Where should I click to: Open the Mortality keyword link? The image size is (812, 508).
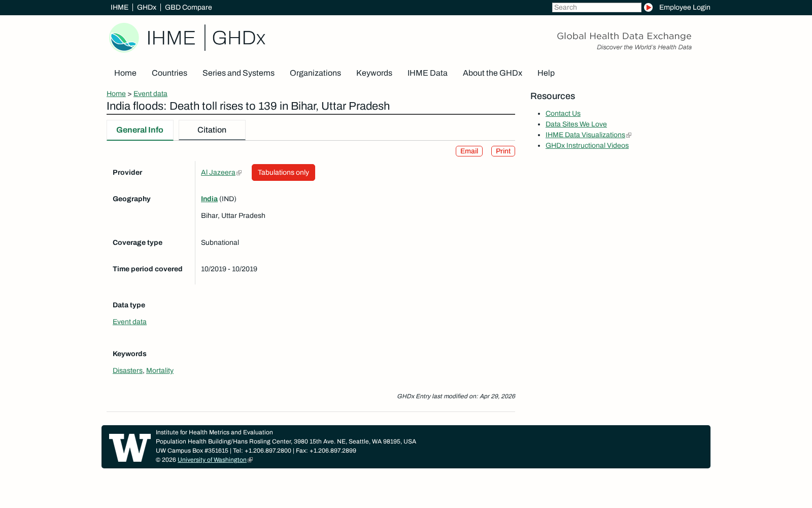[160, 371]
